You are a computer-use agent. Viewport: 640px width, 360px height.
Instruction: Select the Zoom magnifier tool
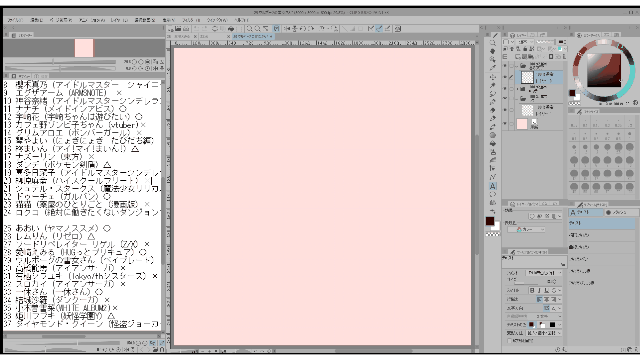click(493, 43)
